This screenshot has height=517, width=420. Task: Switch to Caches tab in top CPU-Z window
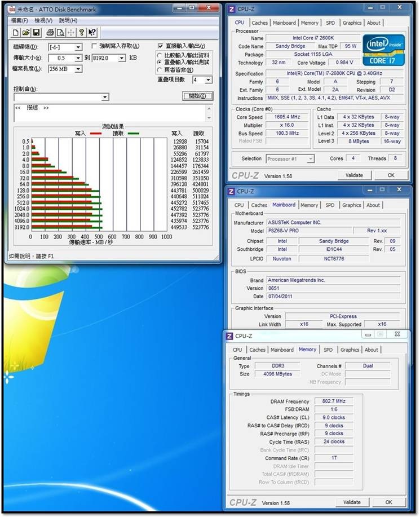pos(259,23)
